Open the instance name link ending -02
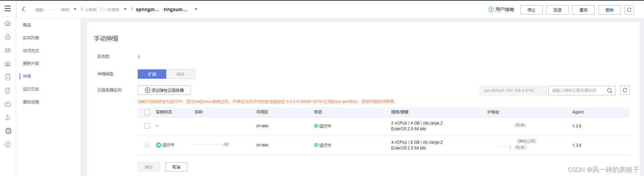The image size is (644, 176). coord(211,144)
